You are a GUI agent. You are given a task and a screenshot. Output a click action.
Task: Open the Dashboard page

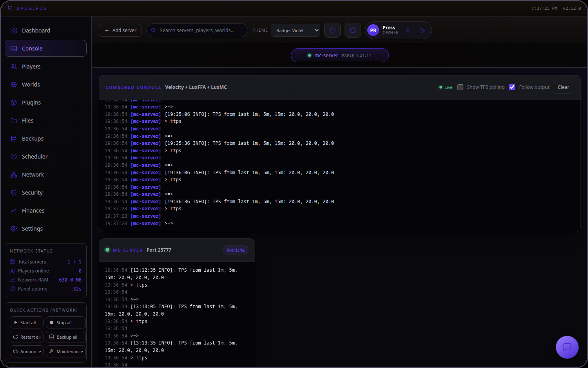(45, 31)
